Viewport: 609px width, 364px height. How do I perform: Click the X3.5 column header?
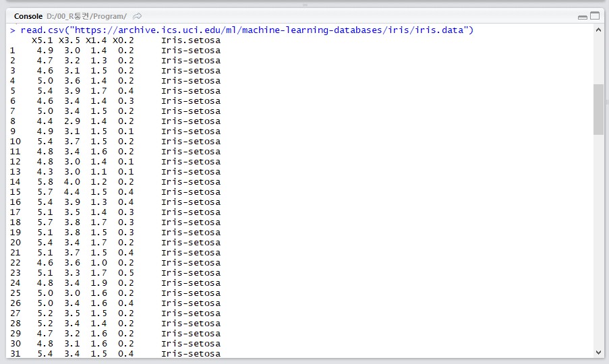(x=69, y=40)
